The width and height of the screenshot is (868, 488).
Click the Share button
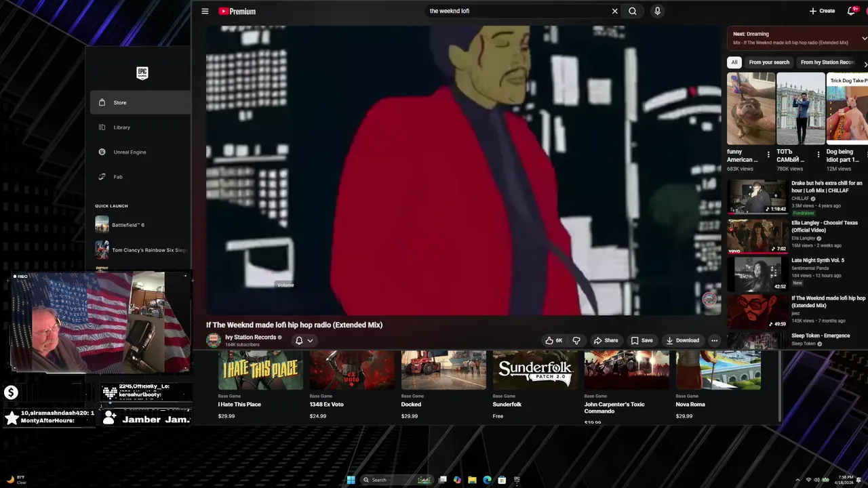click(606, 340)
